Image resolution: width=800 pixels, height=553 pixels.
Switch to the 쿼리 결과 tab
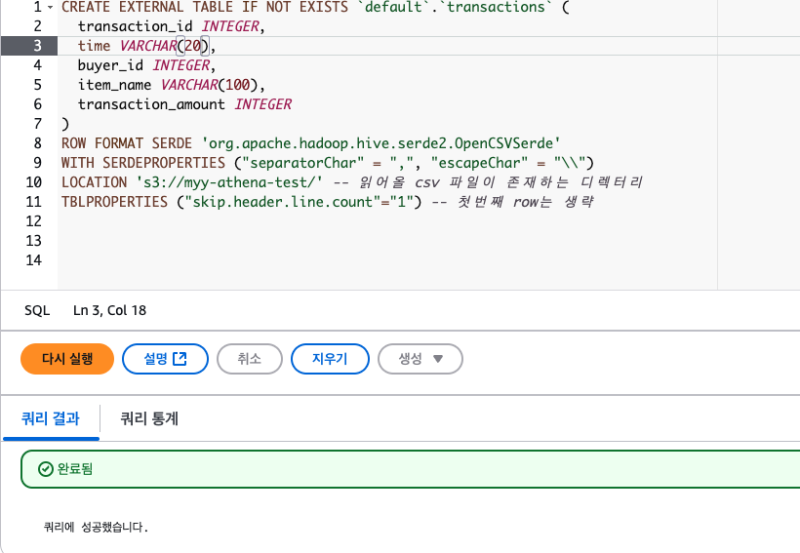[x=50, y=419]
